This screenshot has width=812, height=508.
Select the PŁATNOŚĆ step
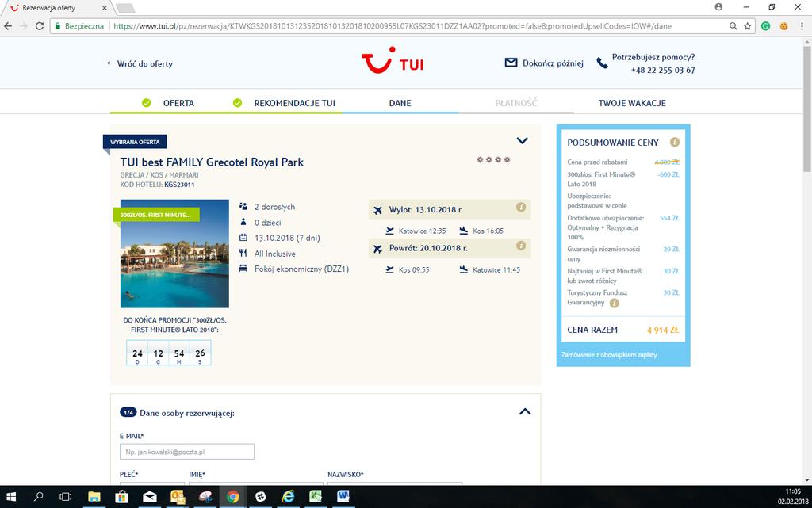(515, 103)
